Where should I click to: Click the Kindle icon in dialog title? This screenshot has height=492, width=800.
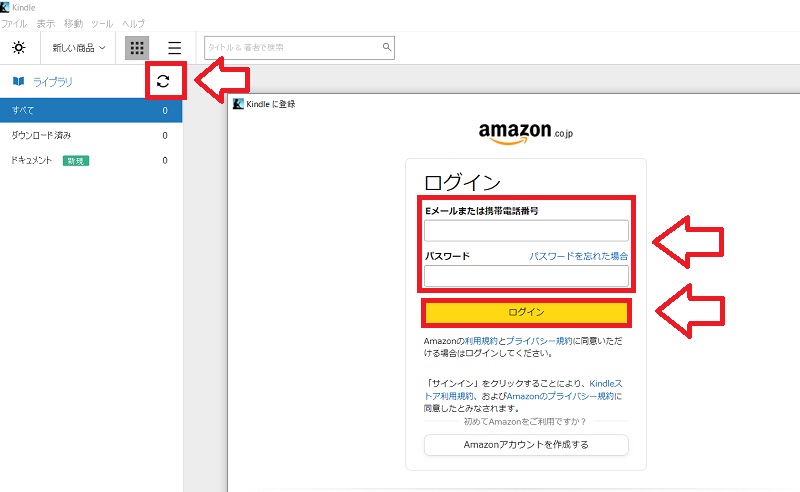click(x=238, y=104)
